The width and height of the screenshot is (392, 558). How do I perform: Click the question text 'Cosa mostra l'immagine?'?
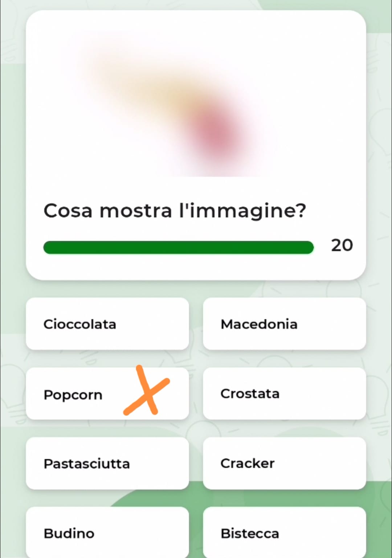tap(175, 211)
